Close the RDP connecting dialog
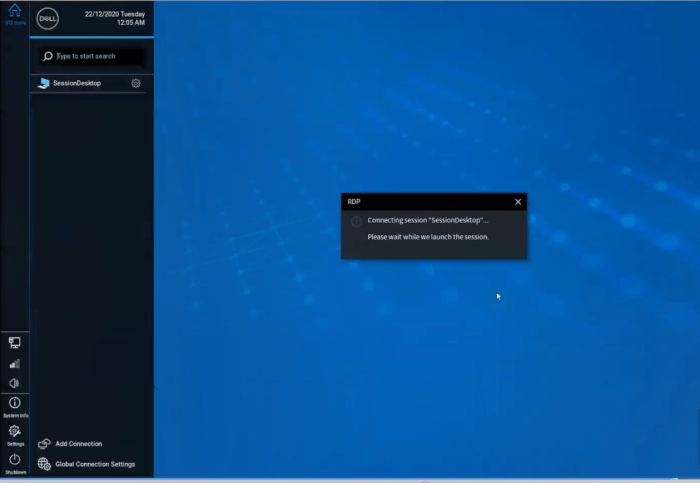 pyautogui.click(x=518, y=202)
